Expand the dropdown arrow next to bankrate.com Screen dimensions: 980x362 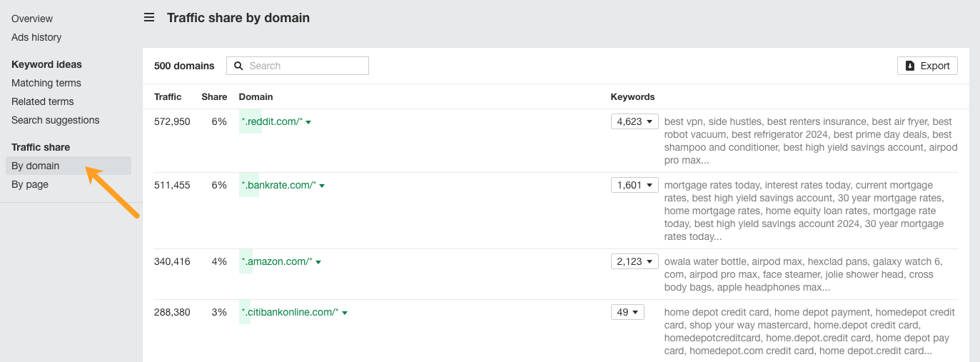[x=322, y=186]
